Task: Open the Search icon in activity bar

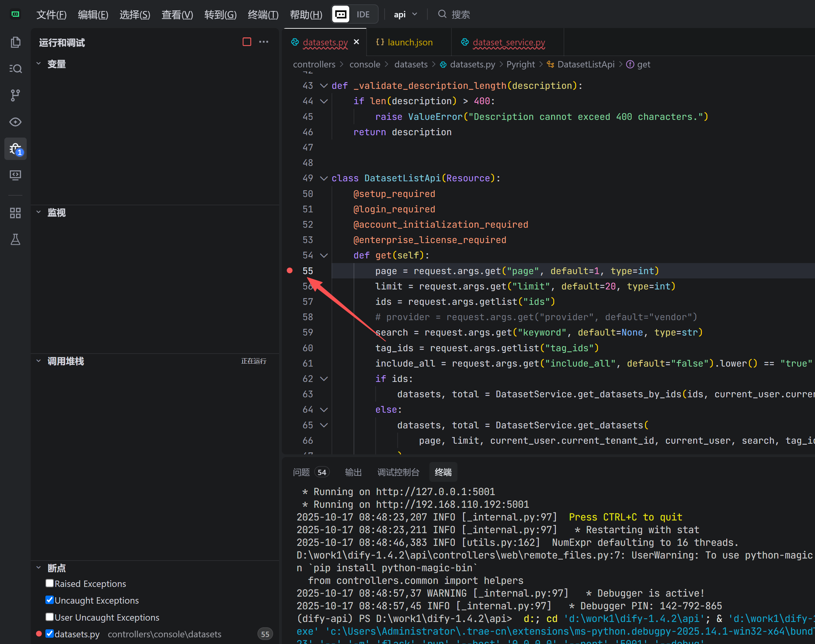Action: point(15,69)
